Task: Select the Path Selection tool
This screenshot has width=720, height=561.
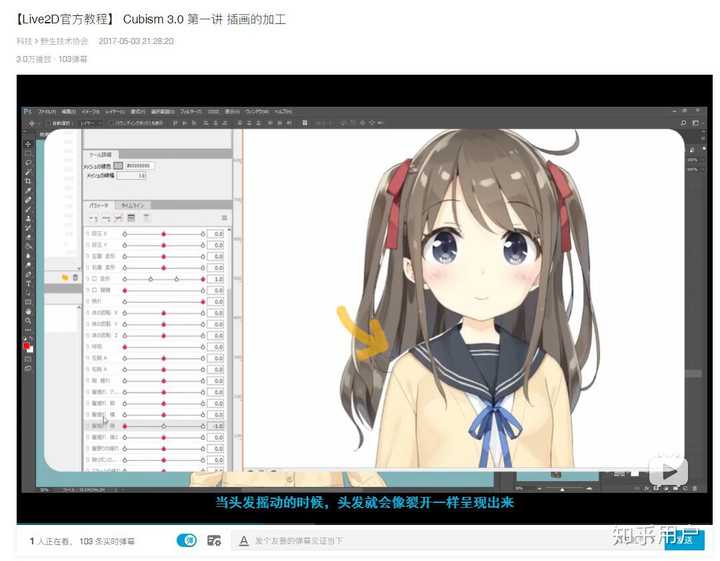Action: 28,293
